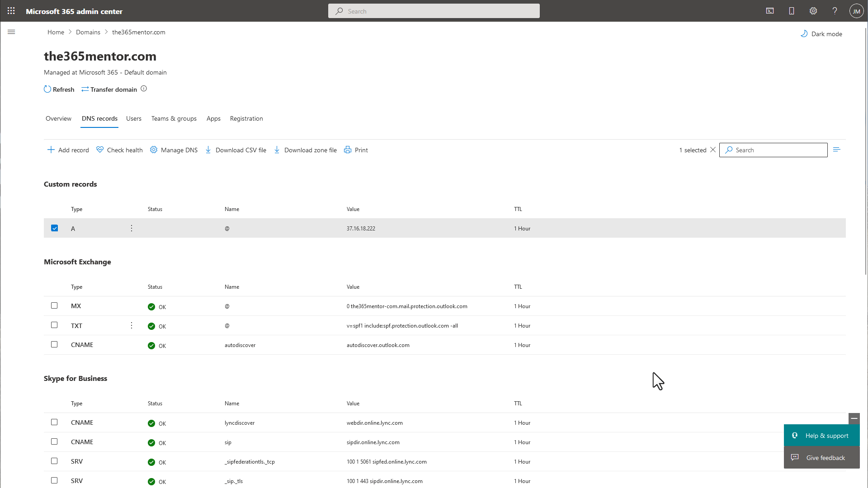
Task: Click the Help & support headset icon
Action: (795, 436)
